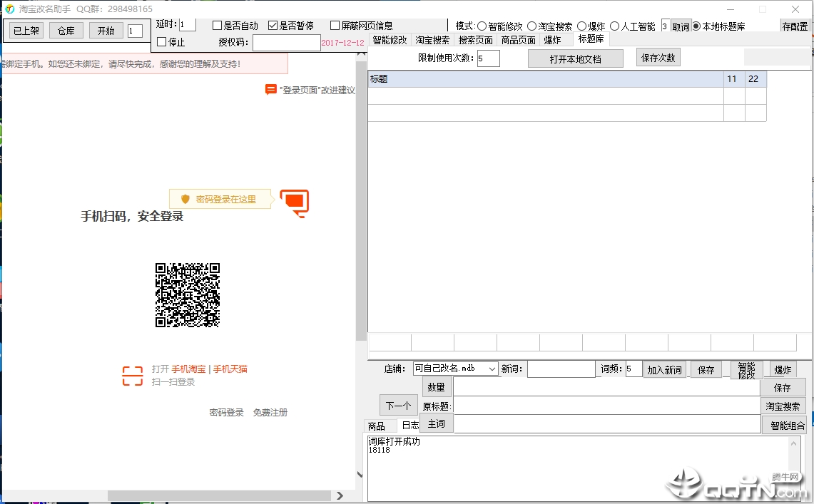Click the small number field beside 开始
This screenshot has width=814, height=504.
pos(135,31)
